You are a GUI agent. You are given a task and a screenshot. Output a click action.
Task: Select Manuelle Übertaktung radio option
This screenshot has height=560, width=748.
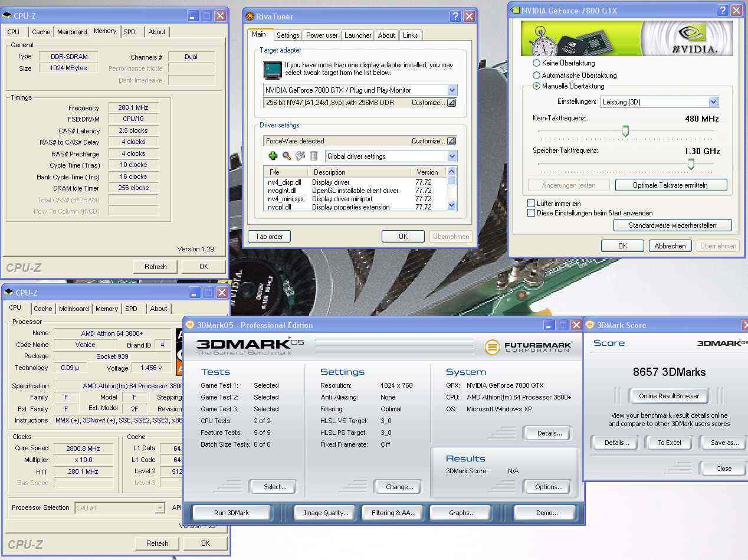tap(536, 86)
